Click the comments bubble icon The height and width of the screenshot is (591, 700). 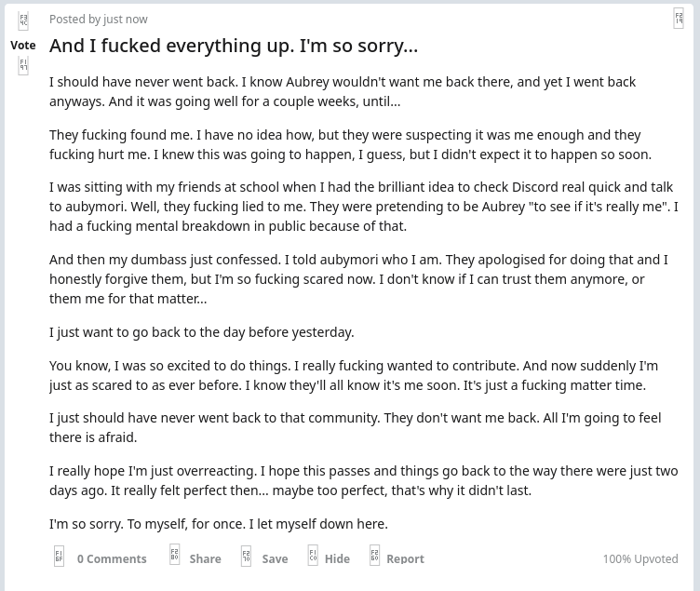60,557
